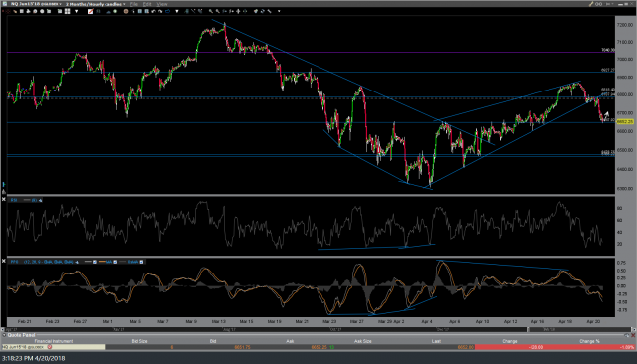The image size is (637, 364).
Task: Click the green circle toolbar icon
Action: click(x=115, y=11)
